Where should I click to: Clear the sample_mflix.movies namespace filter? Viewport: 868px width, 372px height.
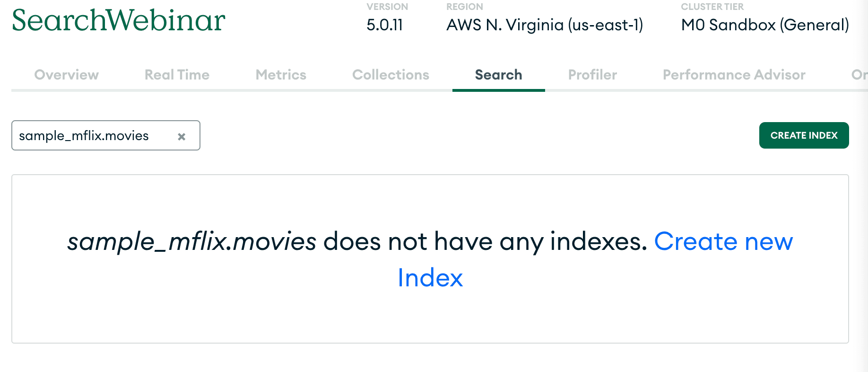tap(182, 137)
